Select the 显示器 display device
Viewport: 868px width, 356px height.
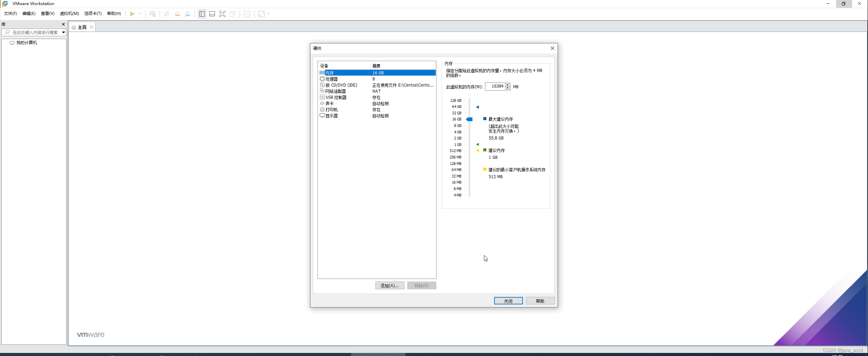click(x=331, y=115)
